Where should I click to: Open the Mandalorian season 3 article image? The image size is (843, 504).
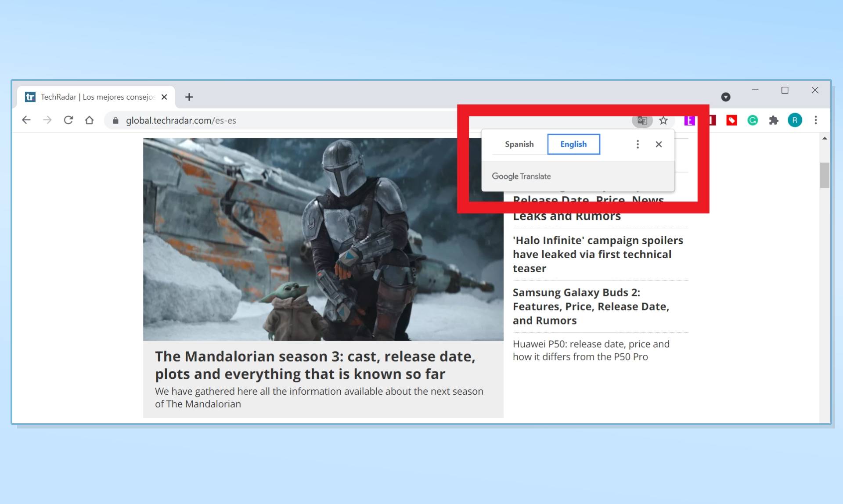pyautogui.click(x=323, y=239)
